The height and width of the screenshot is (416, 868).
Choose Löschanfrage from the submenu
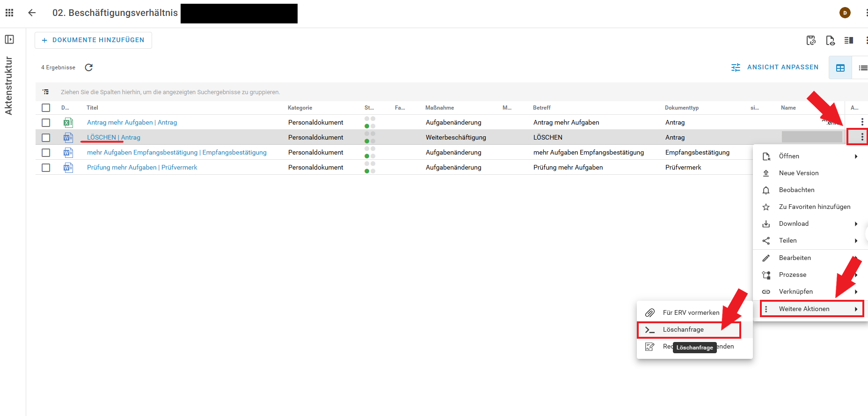pos(683,330)
